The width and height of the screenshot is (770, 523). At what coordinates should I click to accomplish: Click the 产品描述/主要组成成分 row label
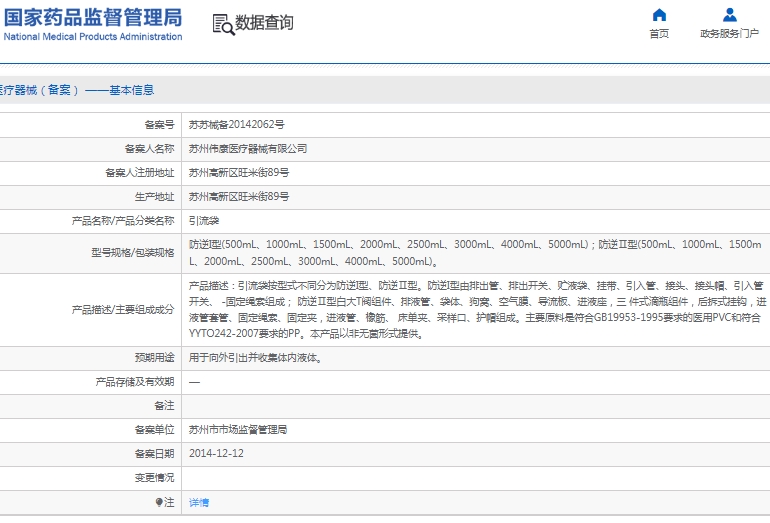(123, 310)
